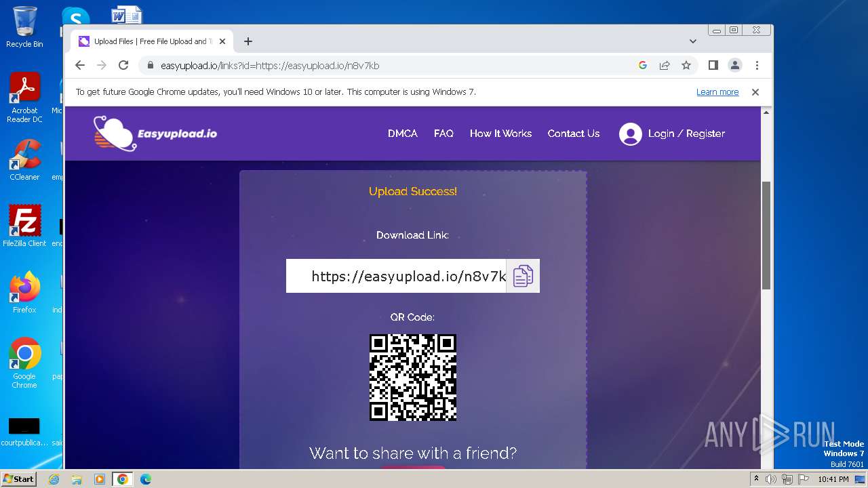Screen dimensions: 868x488
Task: Click the user avatar icon beside Login
Action: point(630,134)
